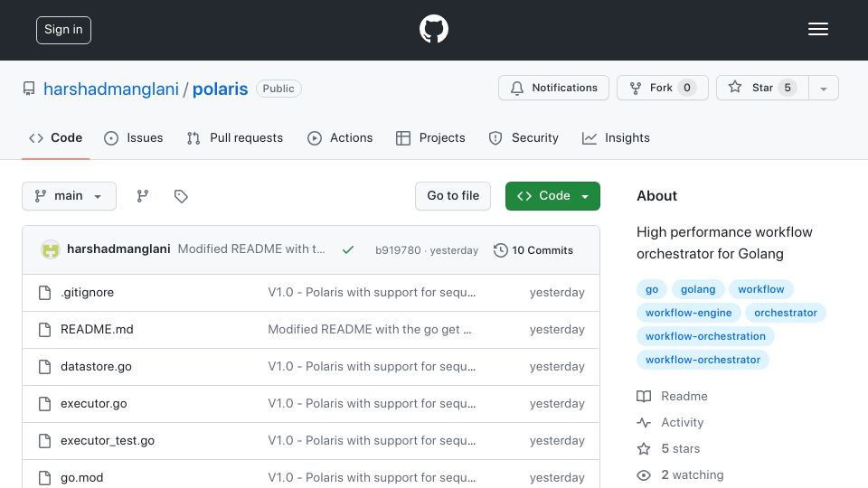Click the eye icon beside 2 watching

[x=644, y=475]
